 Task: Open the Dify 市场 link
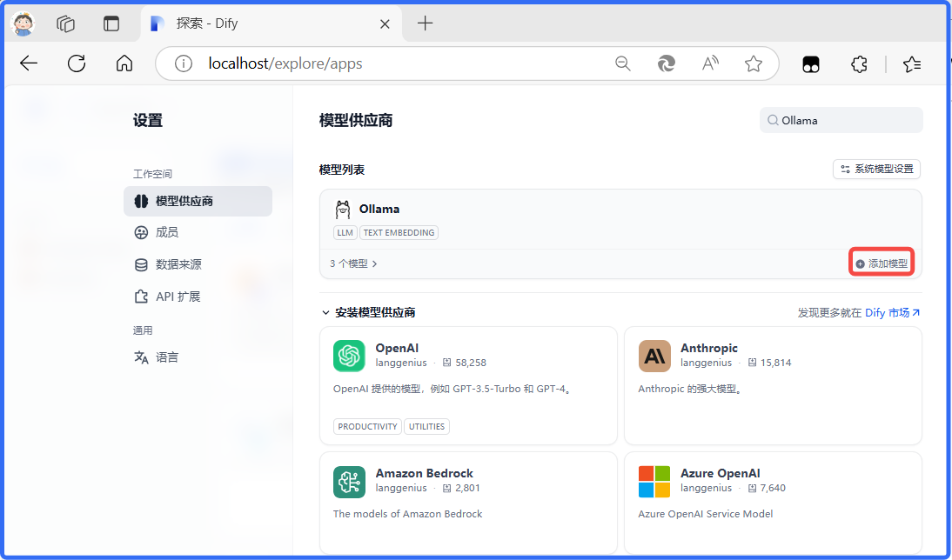(x=893, y=313)
